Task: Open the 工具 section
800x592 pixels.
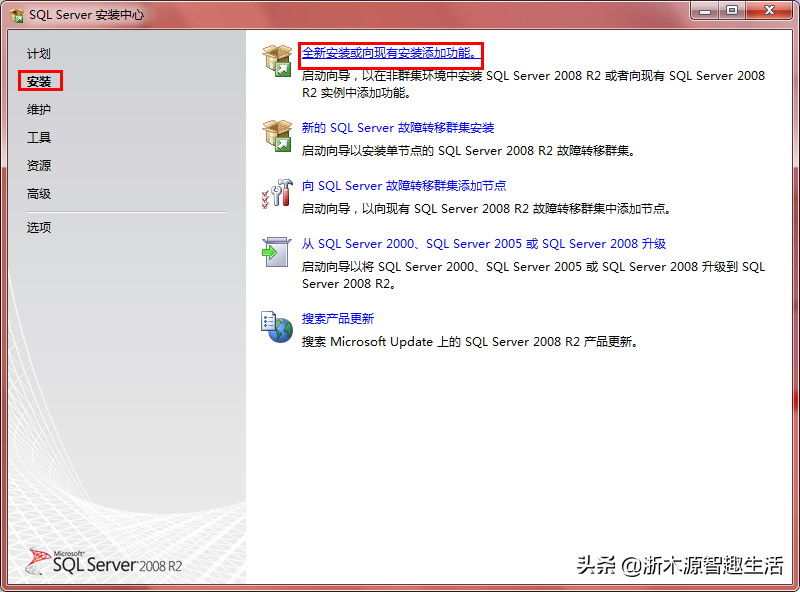Action: point(38,137)
